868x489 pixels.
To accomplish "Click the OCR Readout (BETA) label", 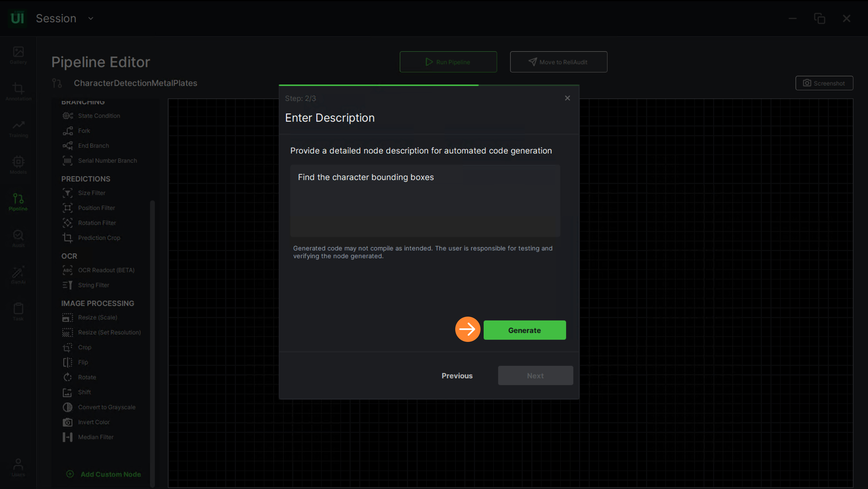I will point(106,270).
